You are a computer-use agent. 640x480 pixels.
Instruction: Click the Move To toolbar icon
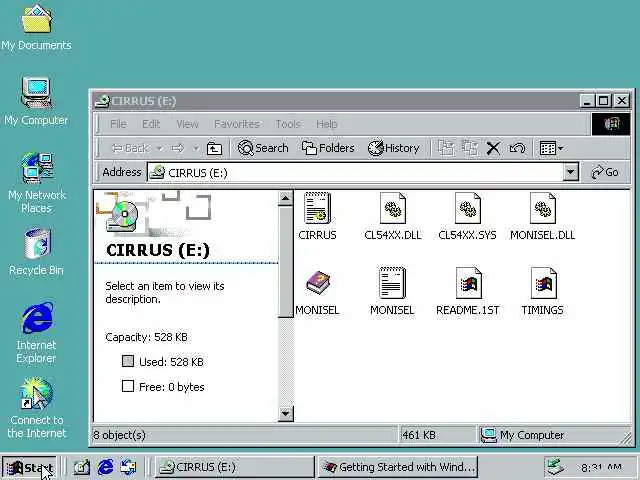point(446,148)
